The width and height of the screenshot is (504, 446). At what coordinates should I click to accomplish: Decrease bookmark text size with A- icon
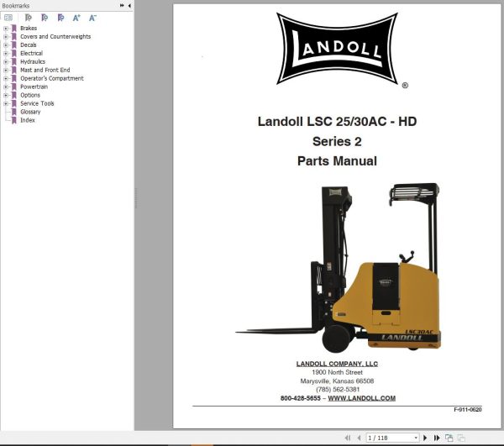[x=92, y=18]
